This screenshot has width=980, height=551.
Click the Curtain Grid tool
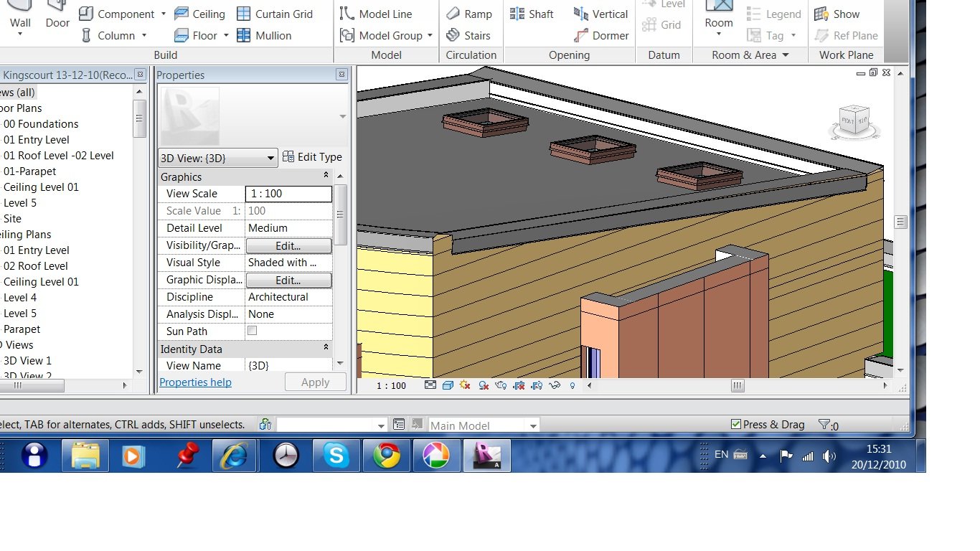point(275,14)
